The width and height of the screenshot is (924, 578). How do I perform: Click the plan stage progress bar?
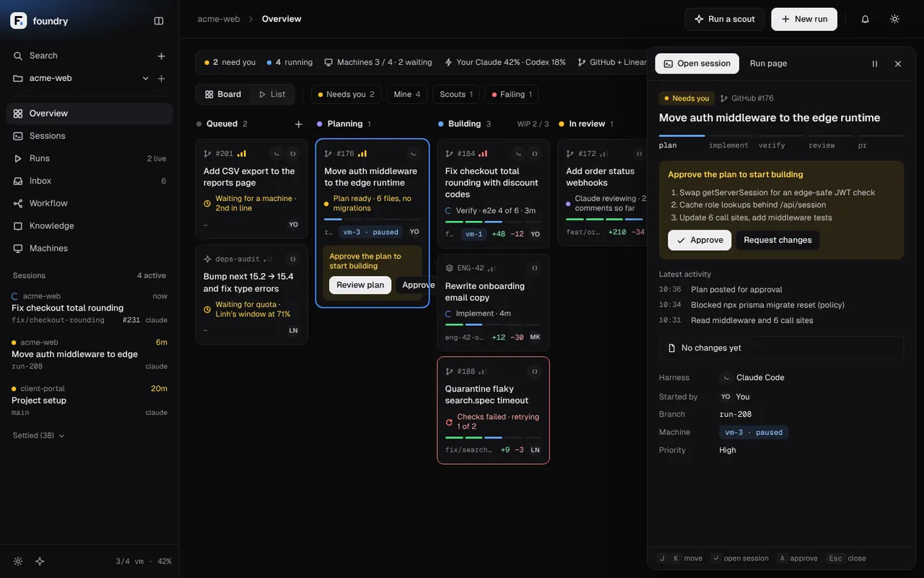pyautogui.click(x=681, y=136)
